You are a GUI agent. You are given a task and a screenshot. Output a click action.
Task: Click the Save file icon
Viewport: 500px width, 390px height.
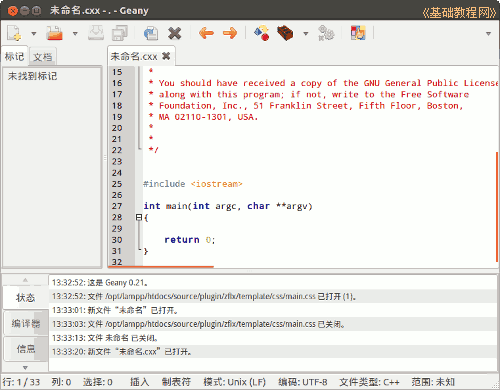96,33
